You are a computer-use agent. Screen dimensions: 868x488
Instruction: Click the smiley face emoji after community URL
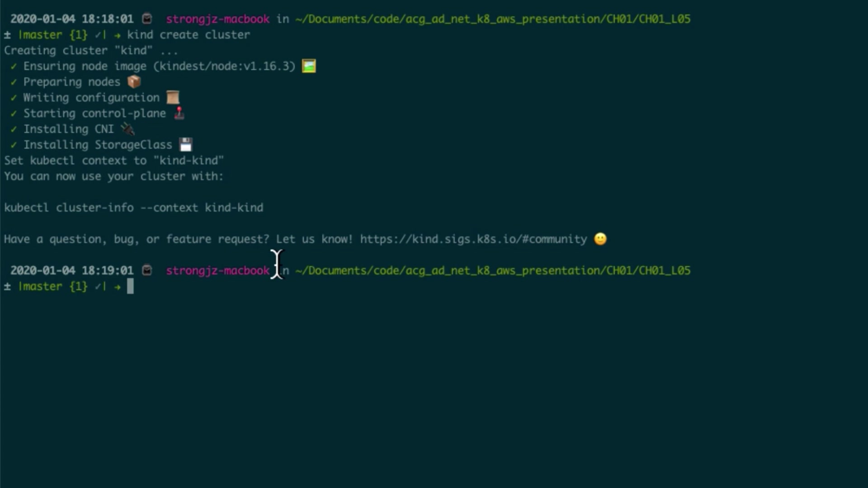[600, 239]
